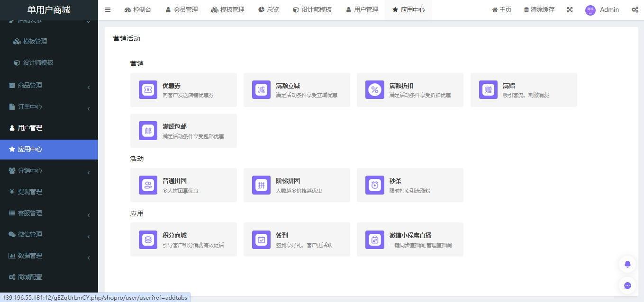Click the notification bell floating button

click(x=627, y=264)
